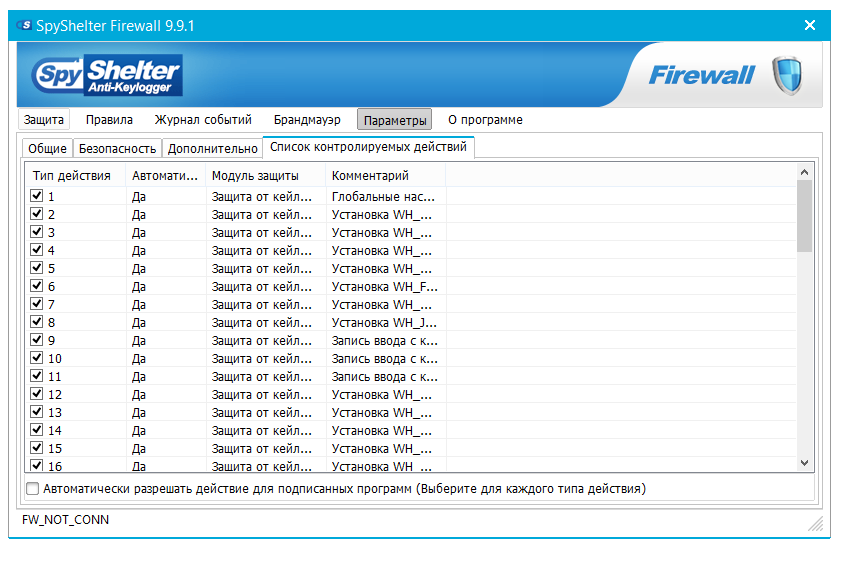Sort by the Тип действия column header
The image size is (853, 561).
(x=75, y=176)
